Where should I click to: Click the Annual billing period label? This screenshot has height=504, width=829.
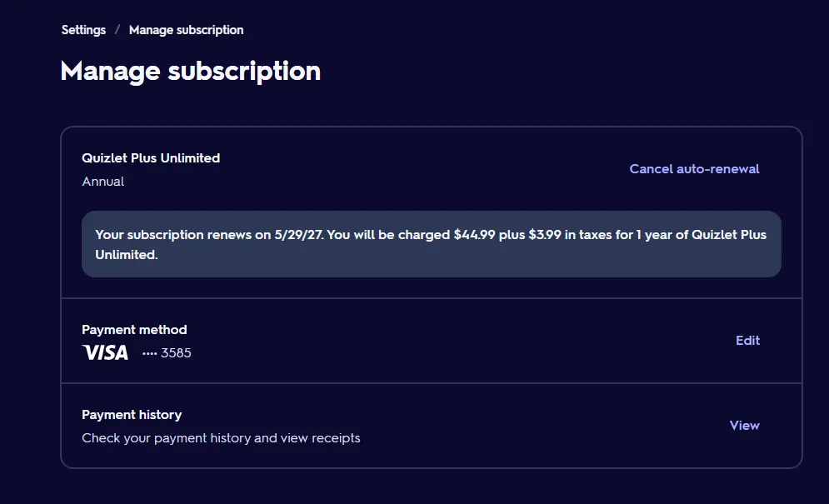coord(103,182)
